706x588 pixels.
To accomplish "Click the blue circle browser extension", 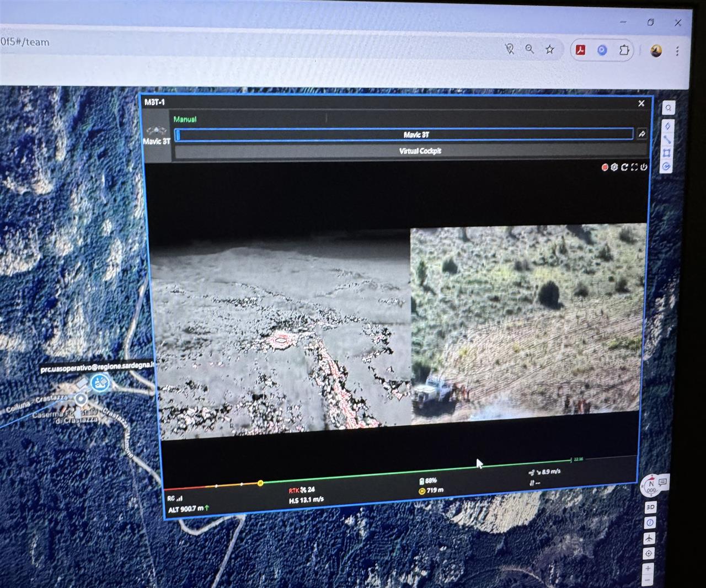I will click(x=602, y=50).
